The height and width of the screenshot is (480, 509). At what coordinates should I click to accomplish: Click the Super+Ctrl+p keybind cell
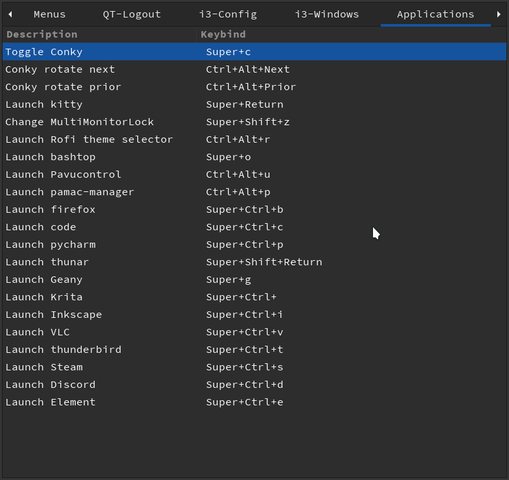[x=245, y=244]
